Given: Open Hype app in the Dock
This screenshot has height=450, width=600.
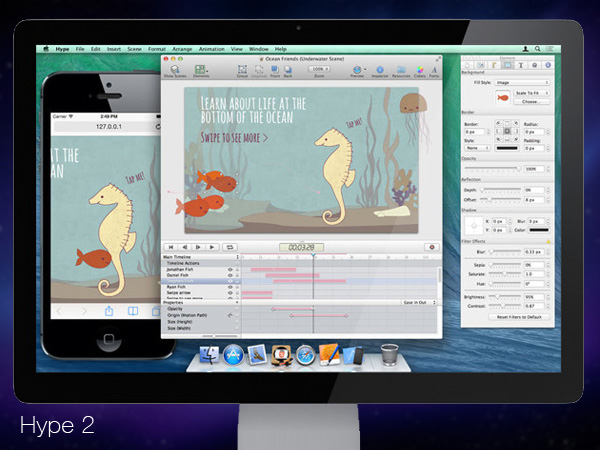Looking at the screenshot, I should [282, 355].
